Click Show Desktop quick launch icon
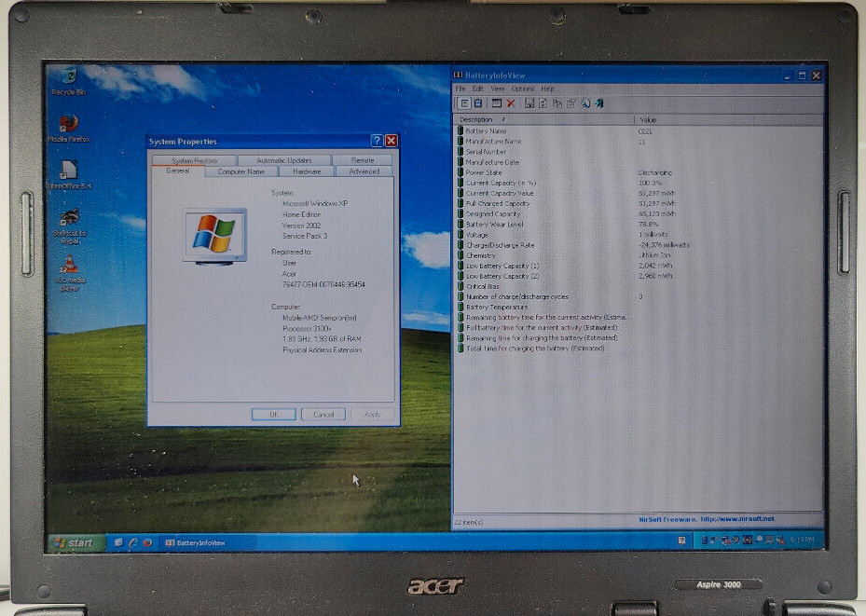Image resolution: width=866 pixels, height=616 pixels. [x=118, y=542]
